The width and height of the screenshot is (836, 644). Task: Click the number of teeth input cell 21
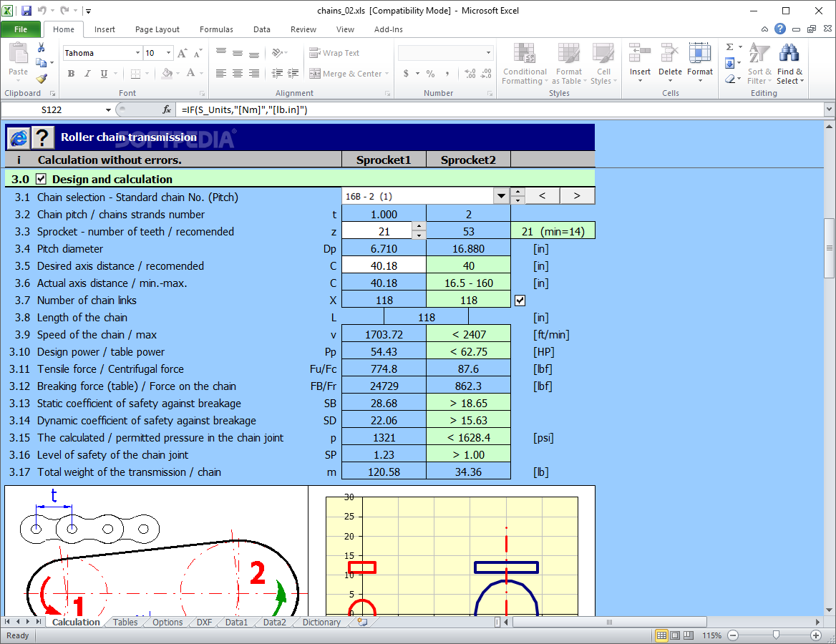377,231
